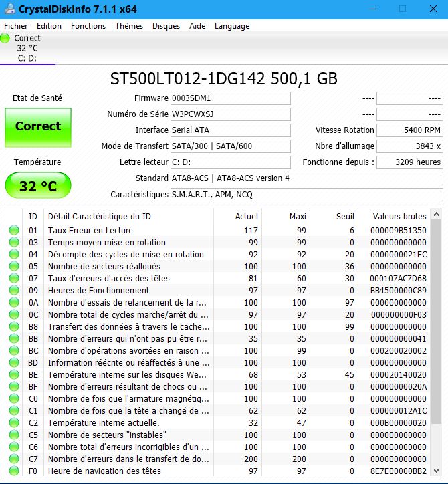Viewport: 448px width, 484px height.
Task: Click the Actuel column header
Action: (x=238, y=217)
